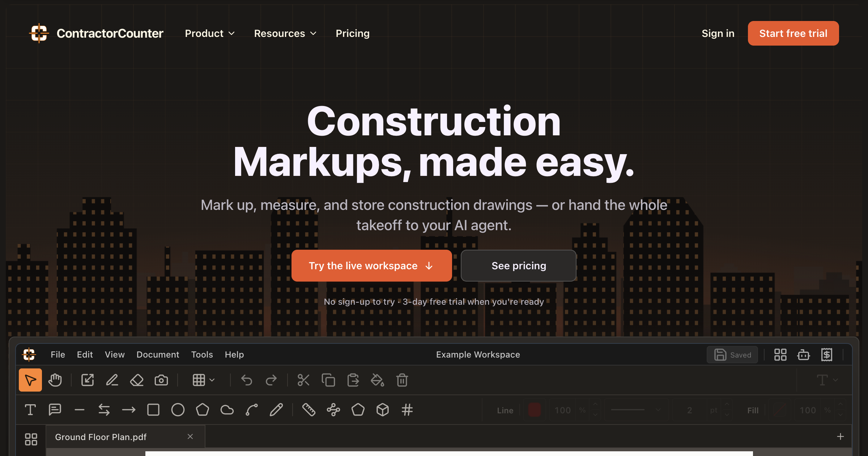
Task: Select the polygon shape tool
Action: 203,410
